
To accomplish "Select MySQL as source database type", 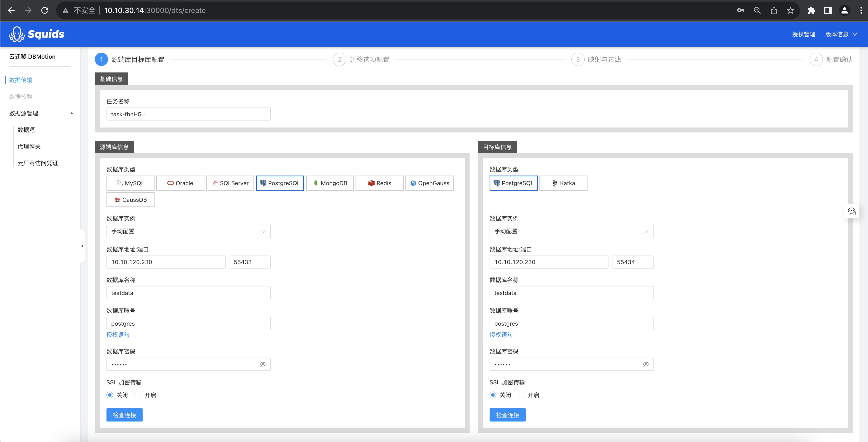I will [x=130, y=183].
